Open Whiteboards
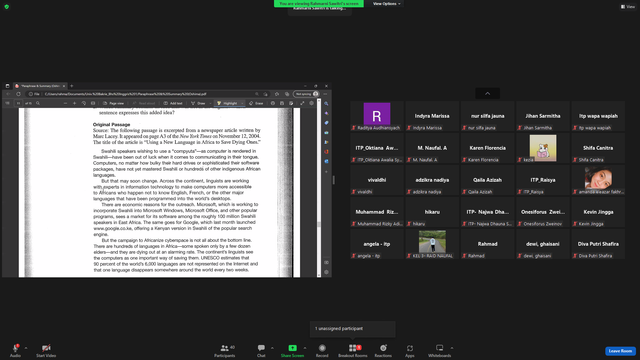The image size is (640, 360). [x=440, y=350]
